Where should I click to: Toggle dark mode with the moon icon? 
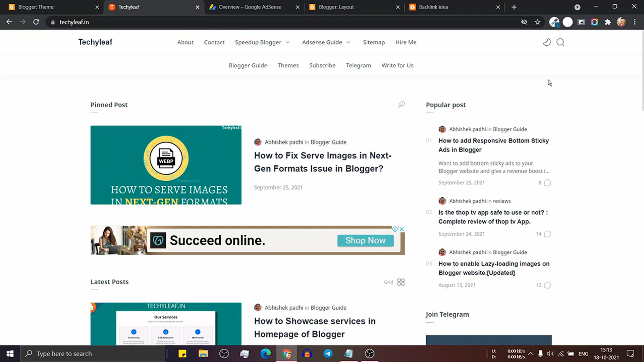547,42
